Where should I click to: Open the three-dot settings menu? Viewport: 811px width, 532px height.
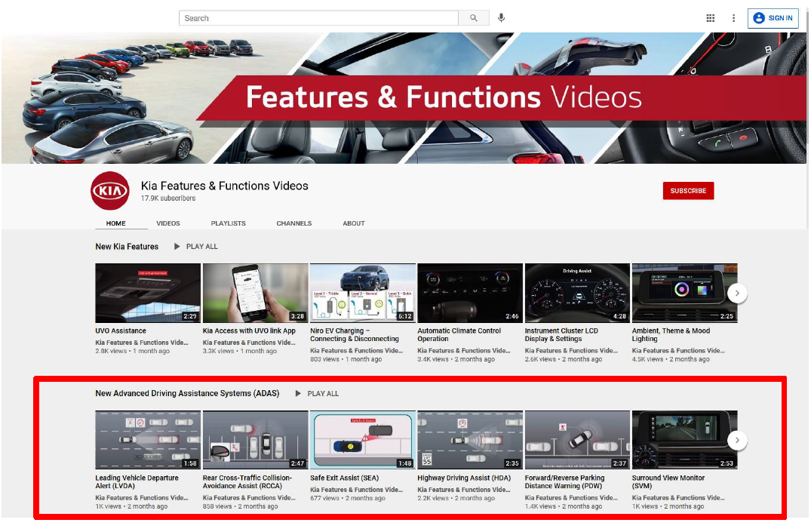(733, 18)
